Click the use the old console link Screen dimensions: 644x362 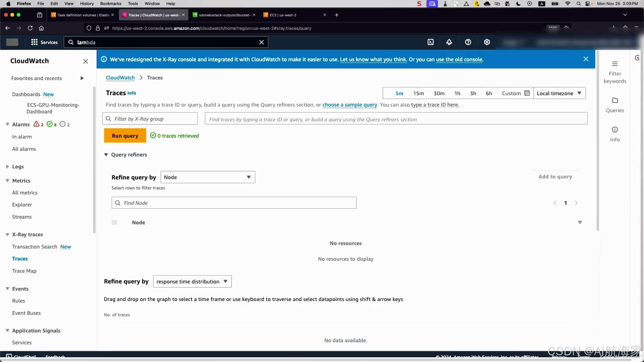[459, 60]
